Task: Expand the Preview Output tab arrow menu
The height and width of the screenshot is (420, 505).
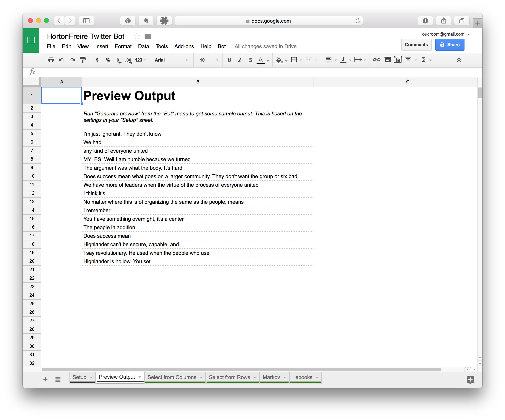Action: tap(140, 377)
